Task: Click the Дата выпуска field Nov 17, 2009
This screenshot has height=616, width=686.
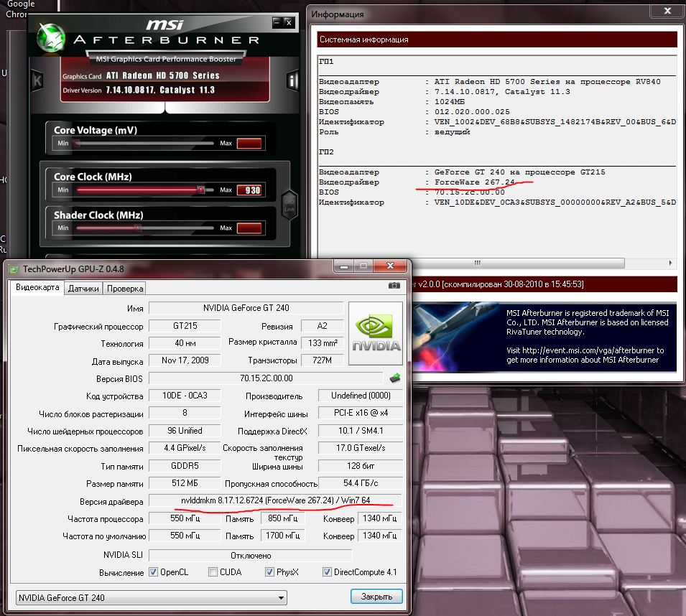Action: [x=185, y=360]
